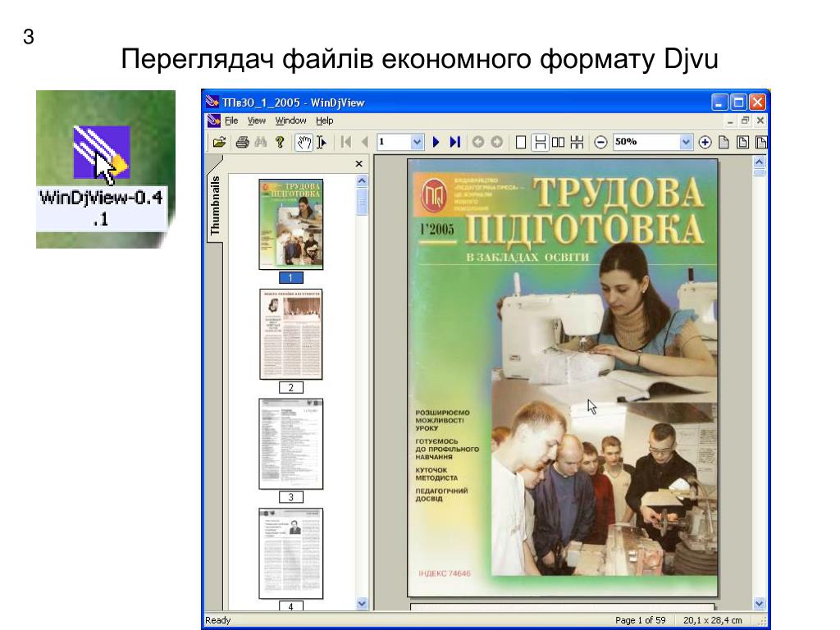The image size is (840, 630).
Task: Click the grey Forward navigation arrow
Action: click(x=496, y=142)
